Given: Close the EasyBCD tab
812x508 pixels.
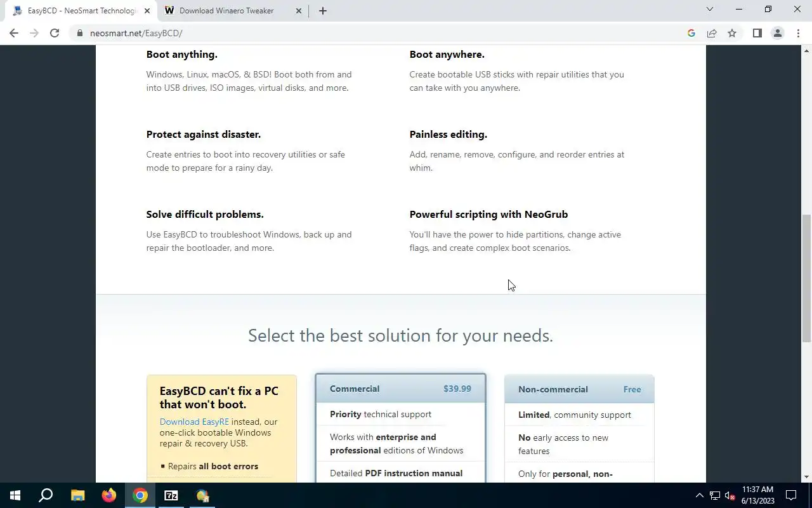Looking at the screenshot, I should [x=147, y=11].
